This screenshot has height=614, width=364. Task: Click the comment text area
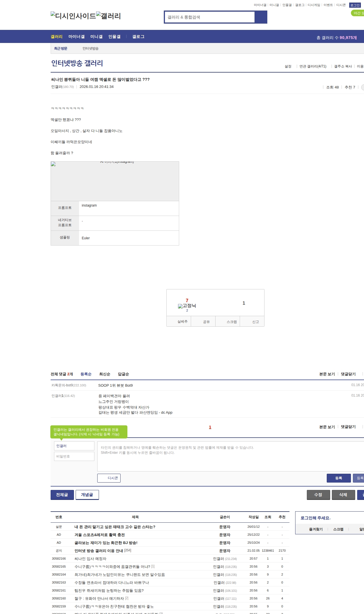[x=231, y=456]
